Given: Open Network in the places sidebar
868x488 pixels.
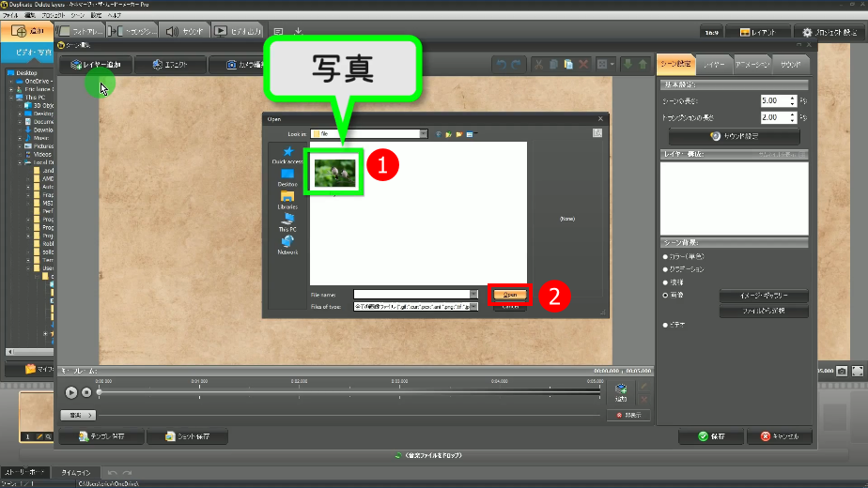Looking at the screenshot, I should pos(287,245).
